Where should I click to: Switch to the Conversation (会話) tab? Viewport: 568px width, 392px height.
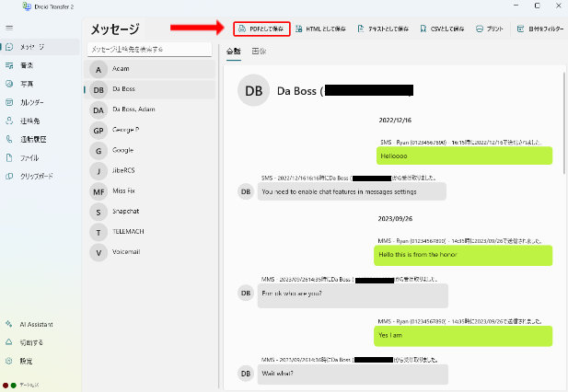coord(234,52)
